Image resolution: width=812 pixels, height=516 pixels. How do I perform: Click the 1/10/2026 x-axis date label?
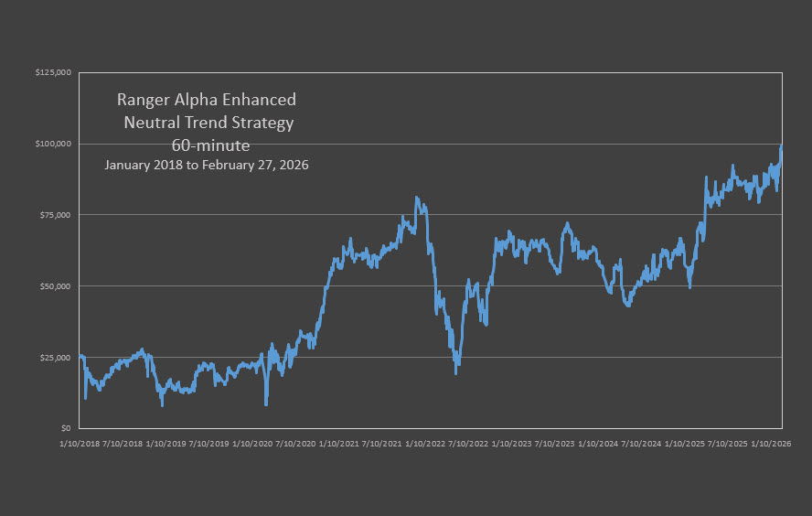coord(769,444)
